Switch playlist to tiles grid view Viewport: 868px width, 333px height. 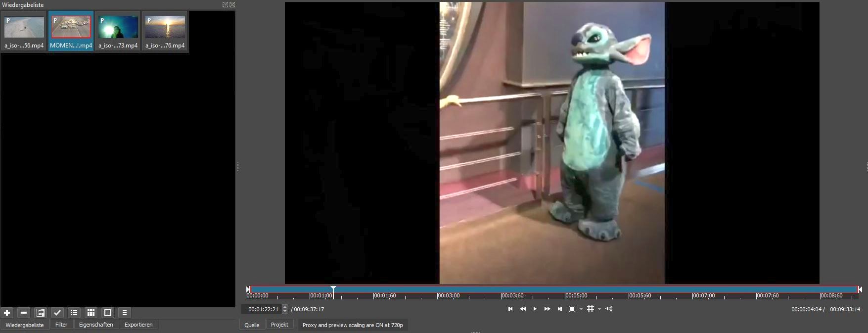[91, 313]
